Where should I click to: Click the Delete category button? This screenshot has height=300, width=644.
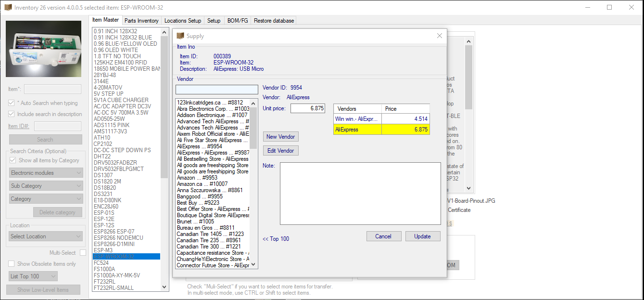pyautogui.click(x=57, y=212)
